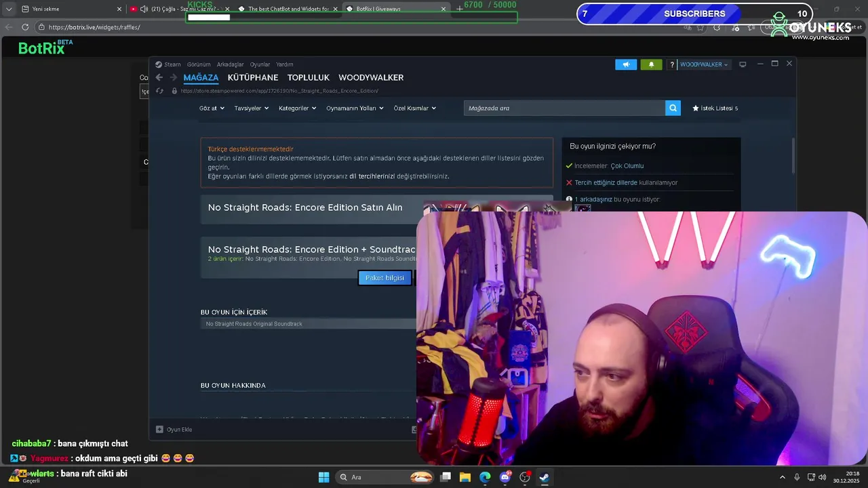Open Steam notifications bell
Screen dimensions: 868x488
click(651, 64)
